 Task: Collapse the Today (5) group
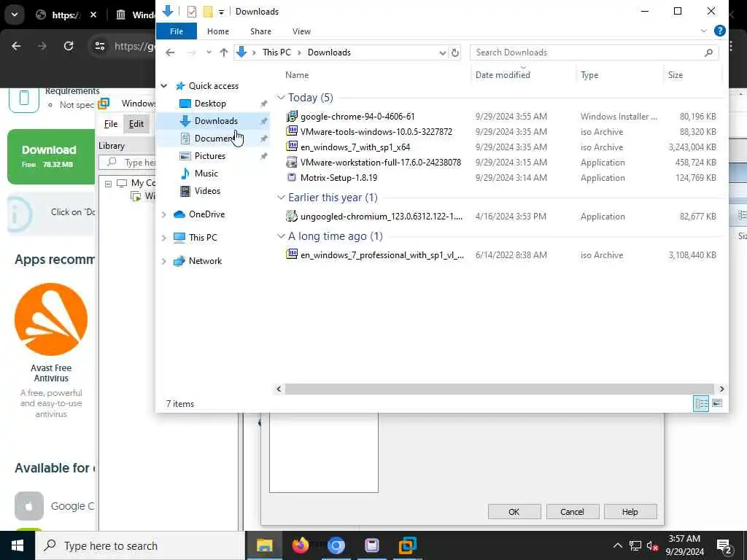pos(281,98)
